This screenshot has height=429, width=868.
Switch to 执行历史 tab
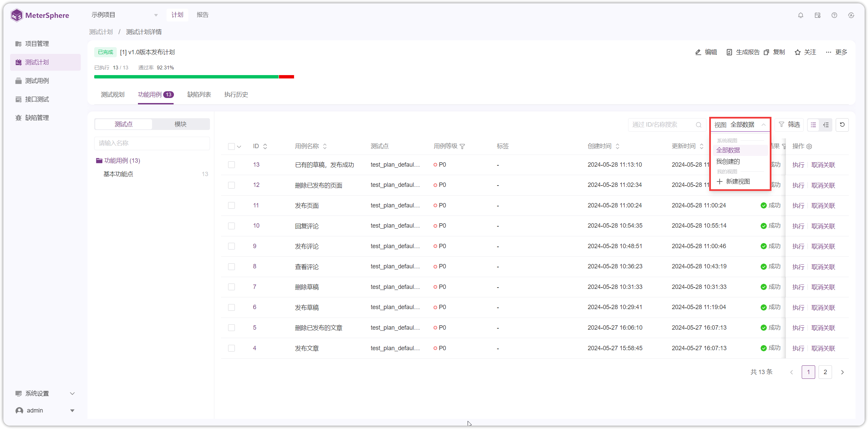[236, 94]
